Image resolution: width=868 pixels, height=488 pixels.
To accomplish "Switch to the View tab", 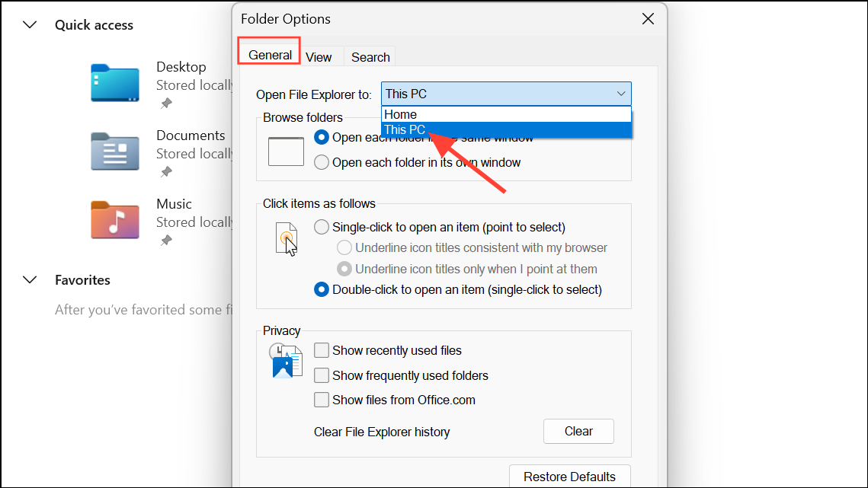I will click(319, 56).
